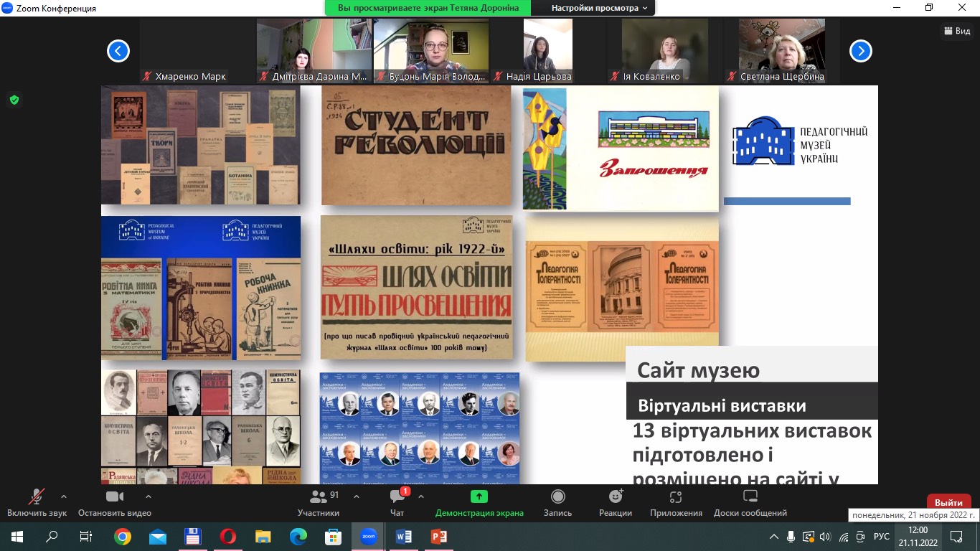Switch layout using the Вид button
Image resolution: width=980 pixels, height=551 pixels.
coord(958,31)
